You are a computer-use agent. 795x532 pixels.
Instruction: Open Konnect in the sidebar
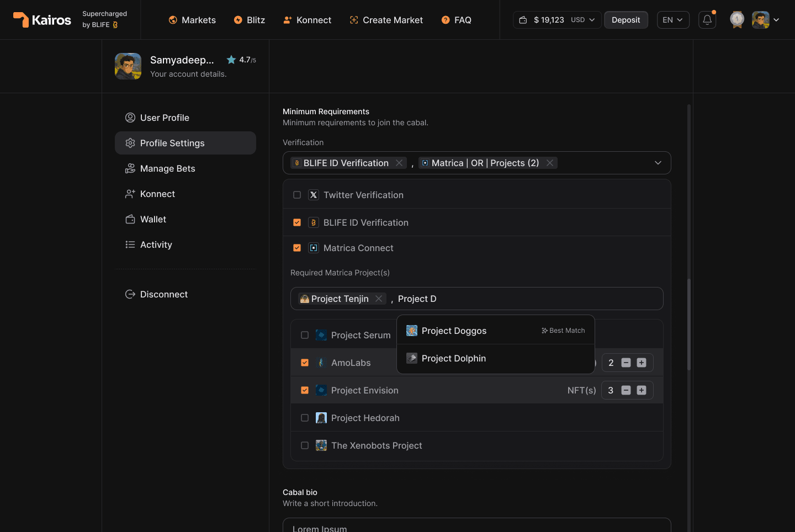coord(185,194)
